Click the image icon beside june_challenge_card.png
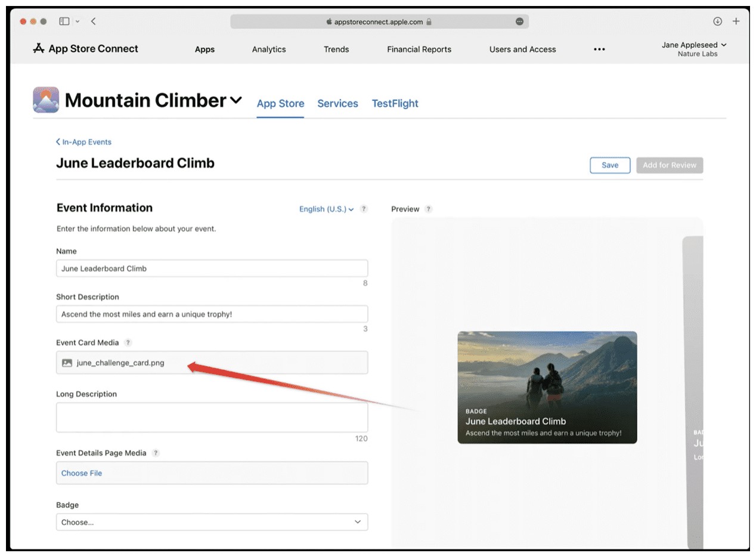The width and height of the screenshot is (756, 556). click(67, 362)
